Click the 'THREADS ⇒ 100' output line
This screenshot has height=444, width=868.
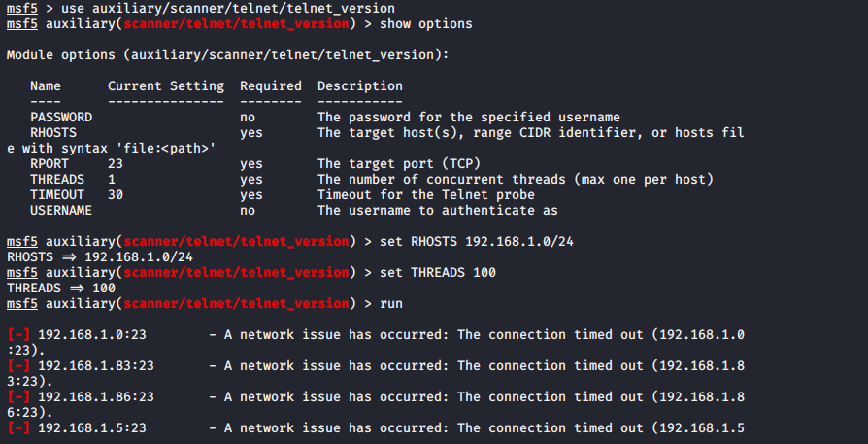tap(61, 288)
